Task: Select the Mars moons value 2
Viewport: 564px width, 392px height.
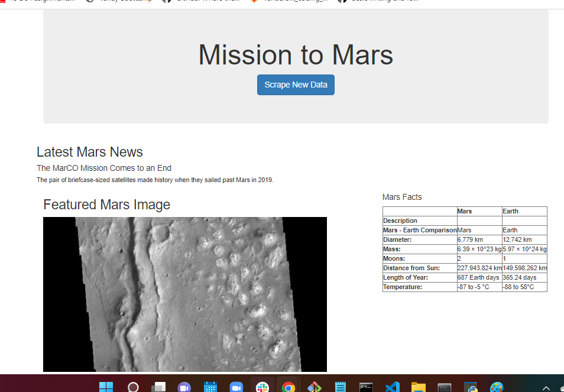Action: point(479,258)
